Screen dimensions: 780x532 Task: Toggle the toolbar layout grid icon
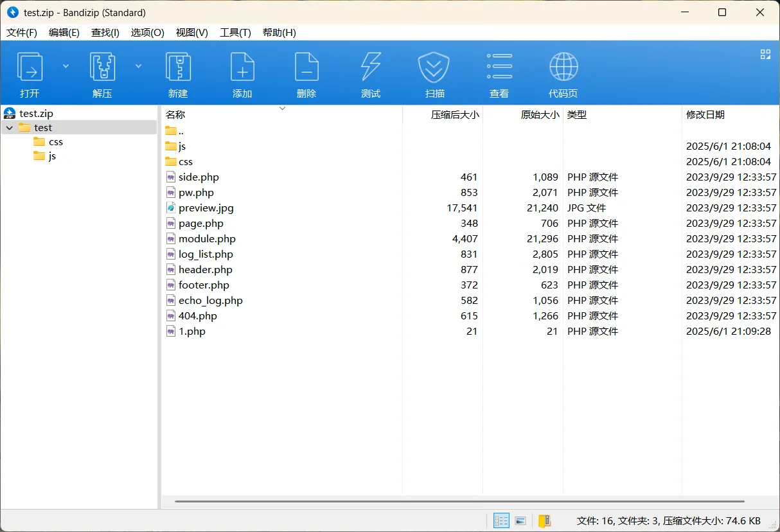tap(765, 55)
